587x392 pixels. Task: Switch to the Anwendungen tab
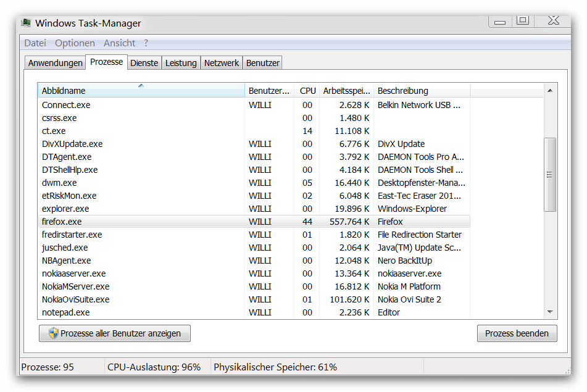tap(55, 63)
